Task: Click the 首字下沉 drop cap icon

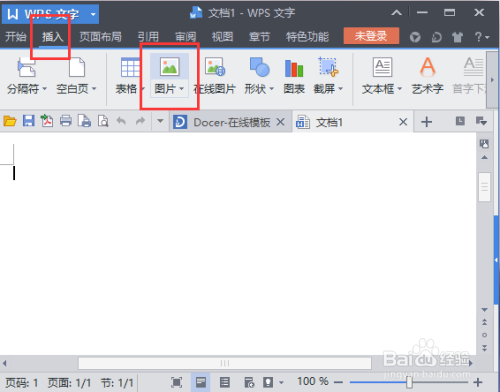Action: pyautogui.click(x=473, y=67)
